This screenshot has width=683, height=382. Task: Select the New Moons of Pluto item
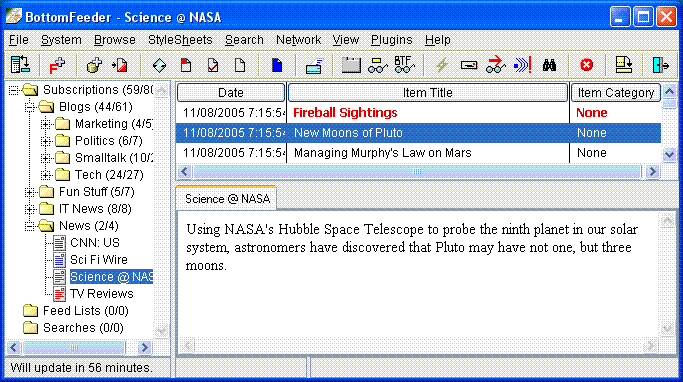[x=419, y=133]
